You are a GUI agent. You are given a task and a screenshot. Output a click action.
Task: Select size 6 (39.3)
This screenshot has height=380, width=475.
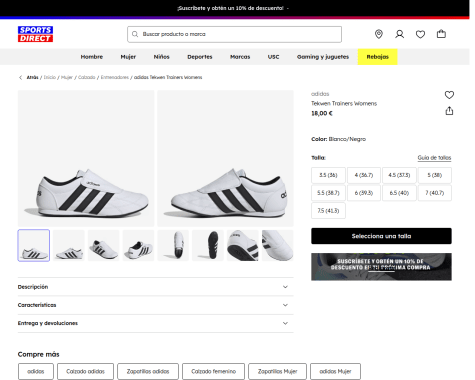(x=364, y=193)
